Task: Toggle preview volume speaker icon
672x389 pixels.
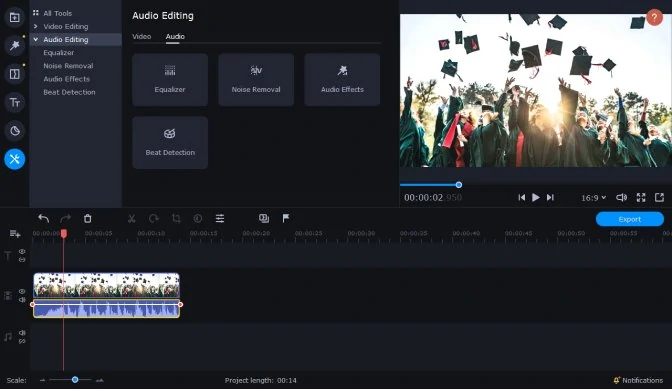Action: 621,197
